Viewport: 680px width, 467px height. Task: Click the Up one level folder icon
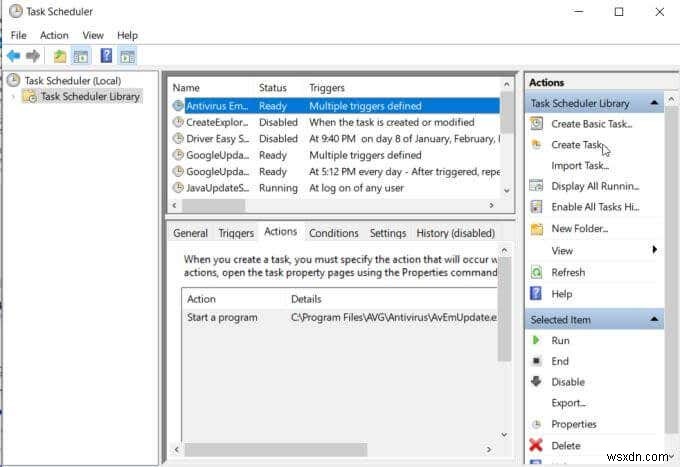click(x=60, y=56)
